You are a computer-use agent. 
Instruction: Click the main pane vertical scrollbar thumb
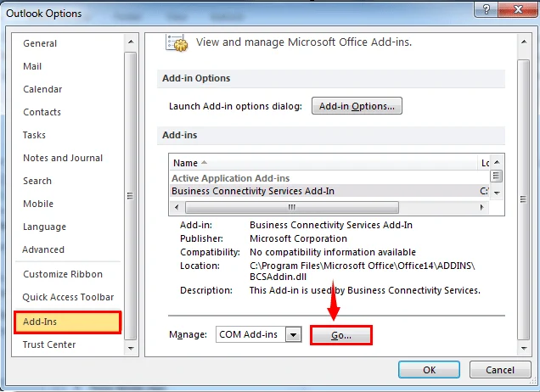coord(524,199)
